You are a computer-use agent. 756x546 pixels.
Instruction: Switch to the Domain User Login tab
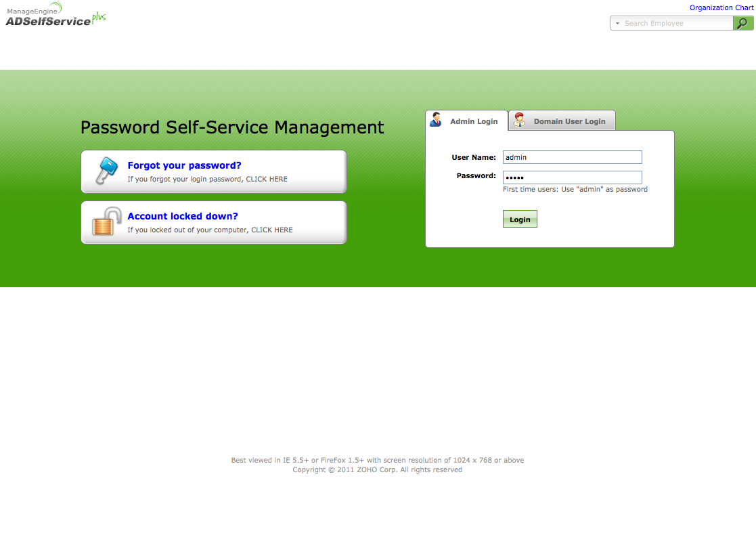tap(562, 121)
